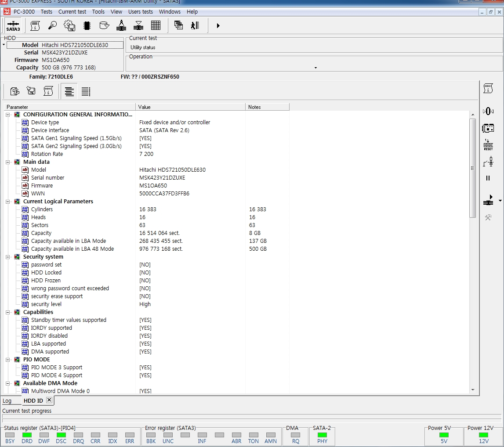Collapse the Main data tree node
504x447 pixels.
[8, 162]
